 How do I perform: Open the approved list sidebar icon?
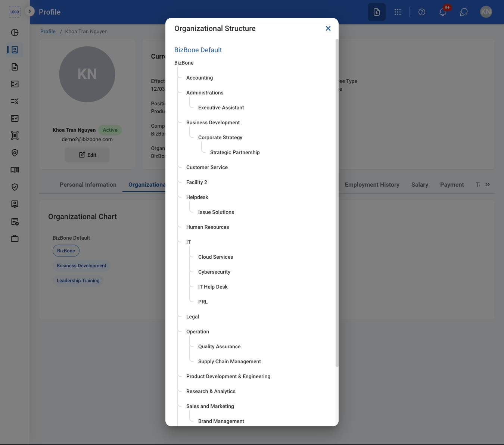pos(15,222)
